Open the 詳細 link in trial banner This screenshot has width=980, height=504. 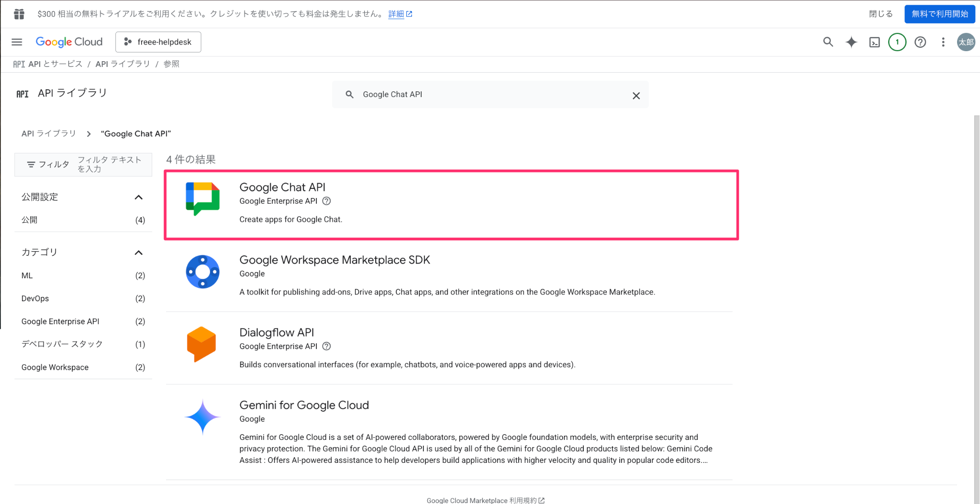[x=400, y=14]
